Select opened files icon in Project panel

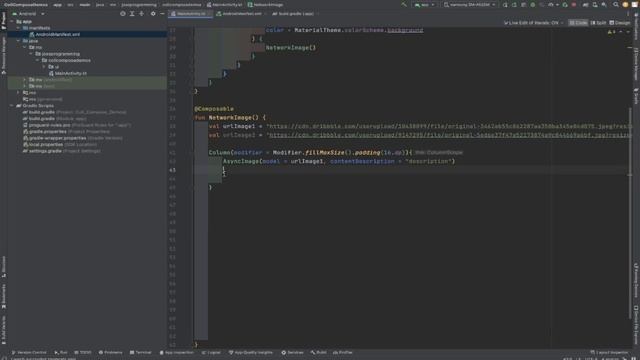click(x=122, y=14)
